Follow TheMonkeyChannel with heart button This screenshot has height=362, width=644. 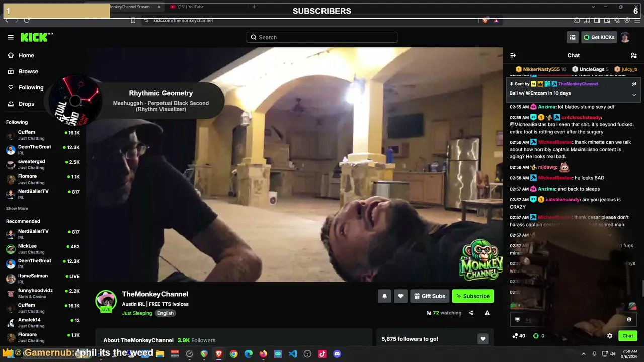[x=401, y=296]
